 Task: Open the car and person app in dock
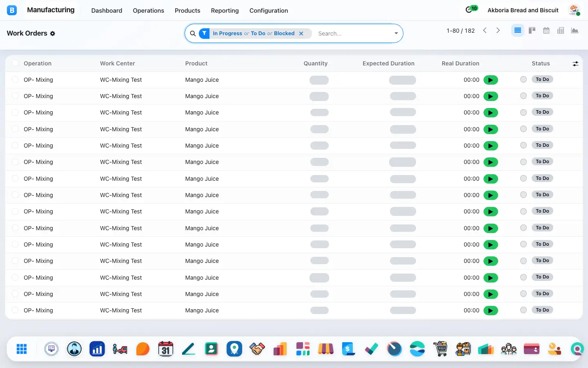tap(120, 349)
